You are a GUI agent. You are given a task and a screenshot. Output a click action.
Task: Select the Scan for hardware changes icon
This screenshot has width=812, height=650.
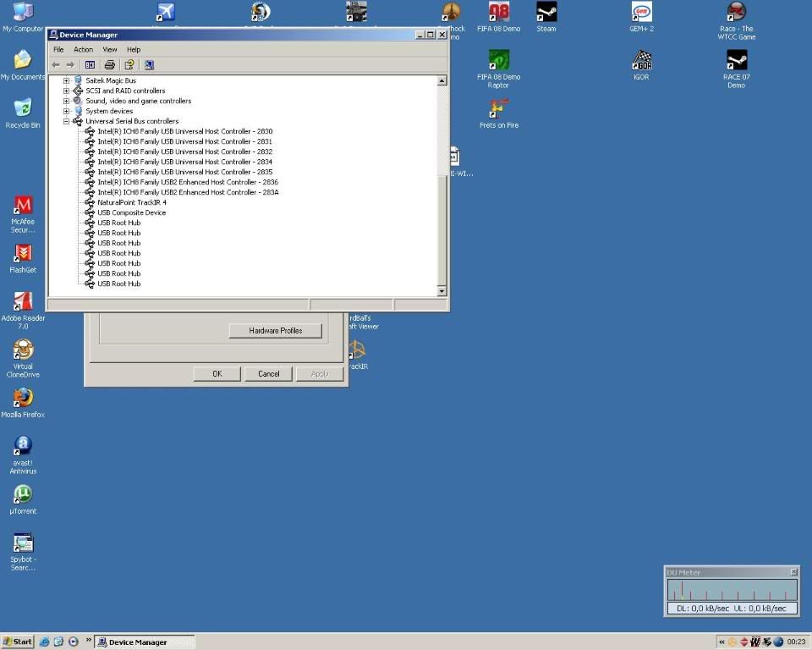(x=149, y=64)
